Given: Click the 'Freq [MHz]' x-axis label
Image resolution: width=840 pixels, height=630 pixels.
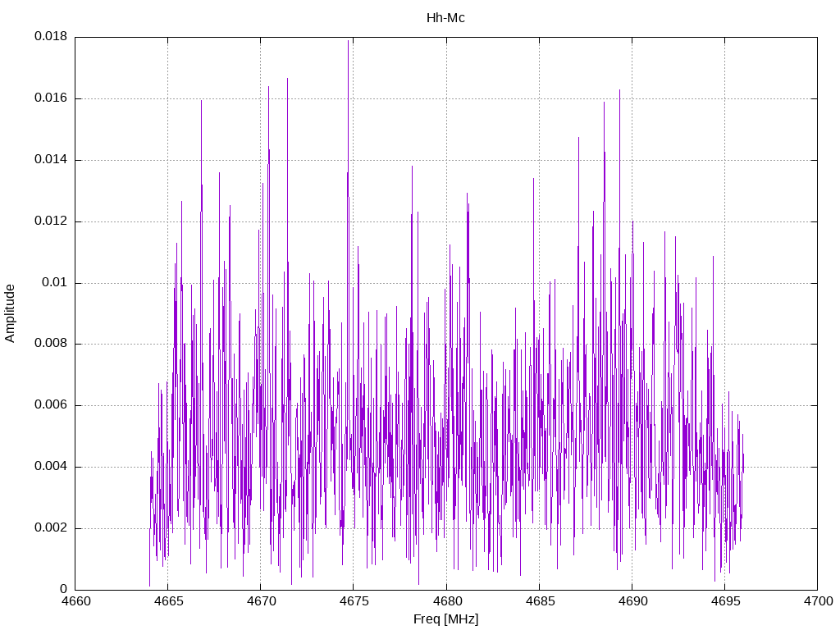Looking at the screenshot, I should [x=445, y=619].
